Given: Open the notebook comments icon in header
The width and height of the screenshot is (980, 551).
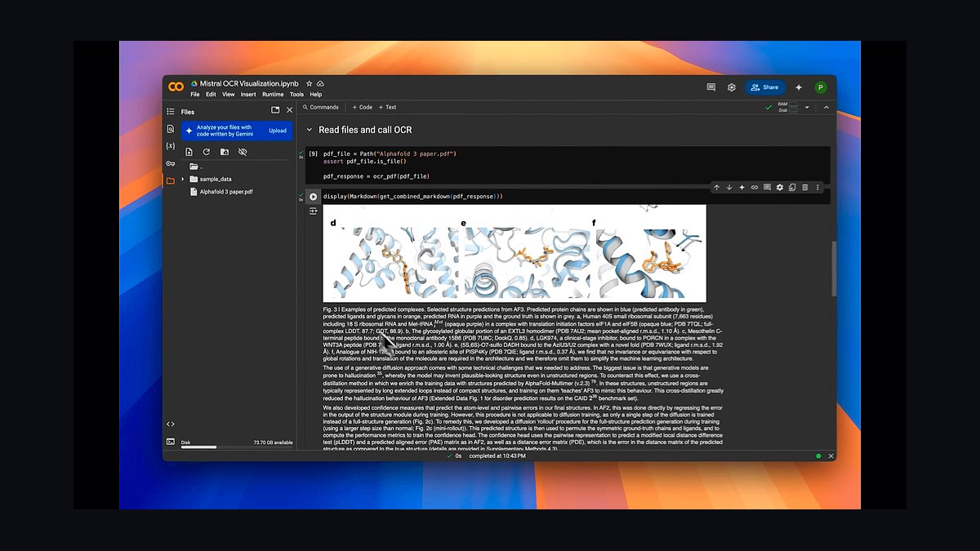Looking at the screenshot, I should [x=710, y=87].
